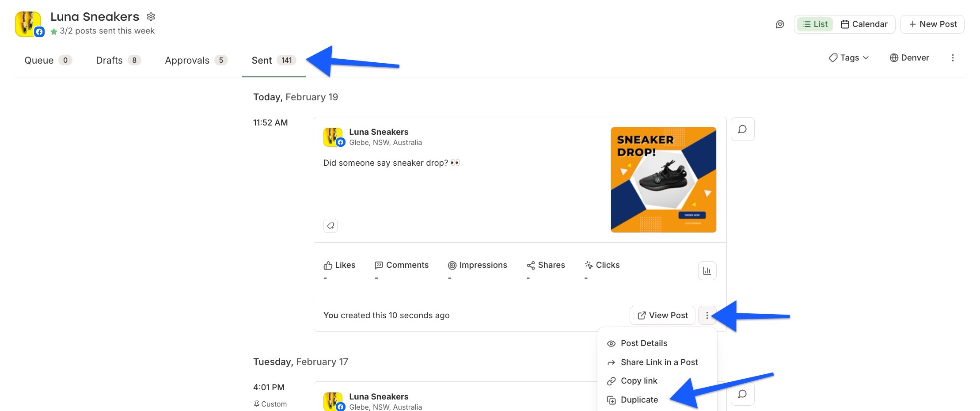Add a tag to the sneaker drop post
980x411 pixels.
click(330, 226)
